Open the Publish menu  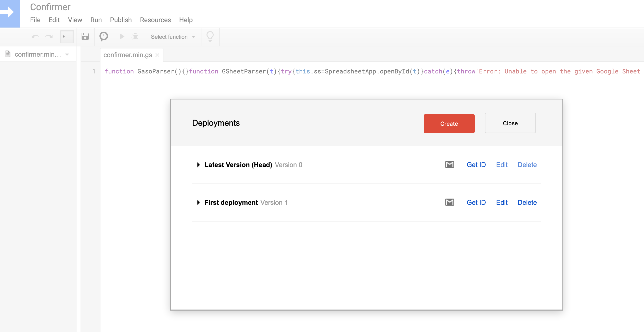click(121, 20)
